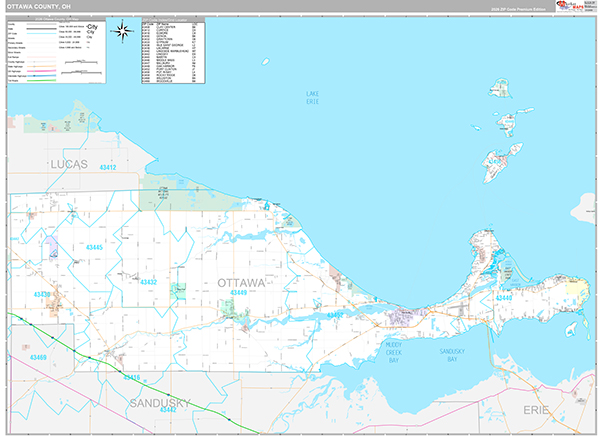The image size is (600, 436).
Task: Select the LUCAS county label
Action: pyautogui.click(x=65, y=163)
